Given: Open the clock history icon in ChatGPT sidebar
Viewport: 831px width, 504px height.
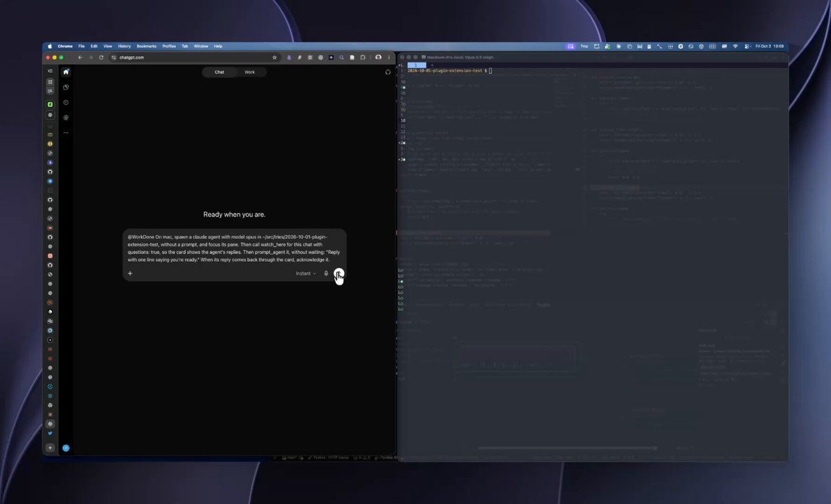Looking at the screenshot, I should (66, 102).
